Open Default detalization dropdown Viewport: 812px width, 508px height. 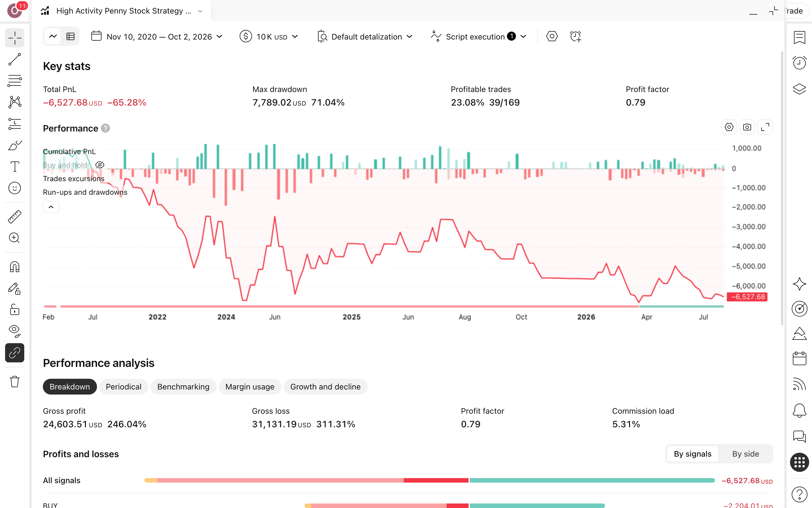[x=365, y=36]
